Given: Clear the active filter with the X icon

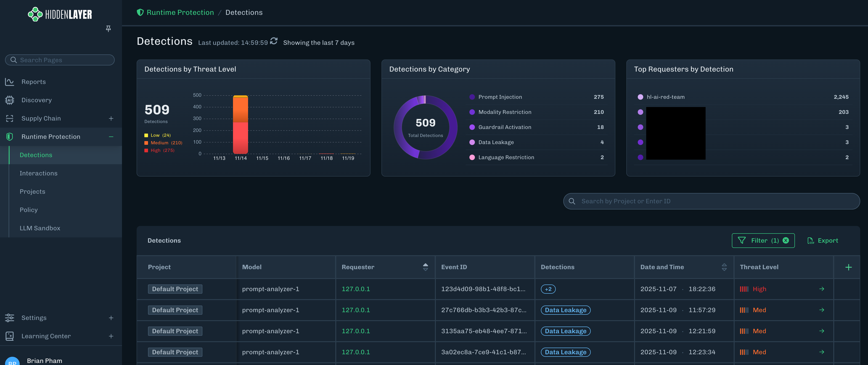Looking at the screenshot, I should coord(786,241).
